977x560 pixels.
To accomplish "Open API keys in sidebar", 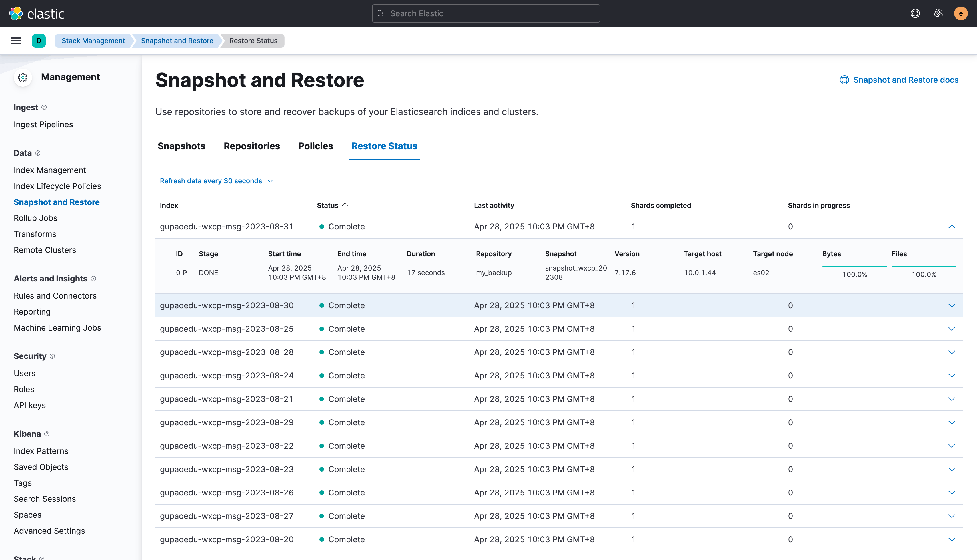I will tap(30, 405).
